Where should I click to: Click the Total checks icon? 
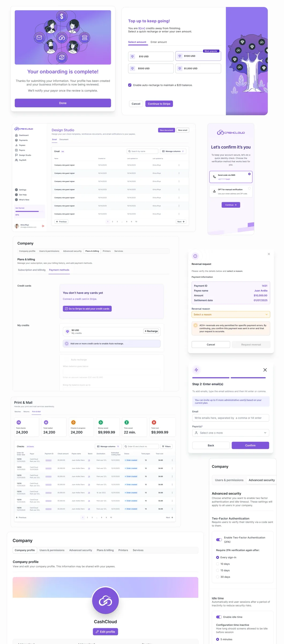[x=19, y=422]
